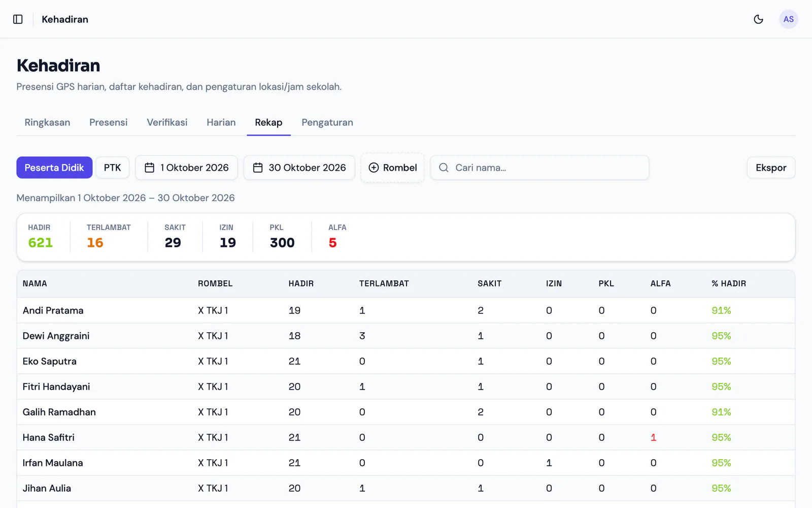Select the Galih Ramadhan row name

click(59, 412)
